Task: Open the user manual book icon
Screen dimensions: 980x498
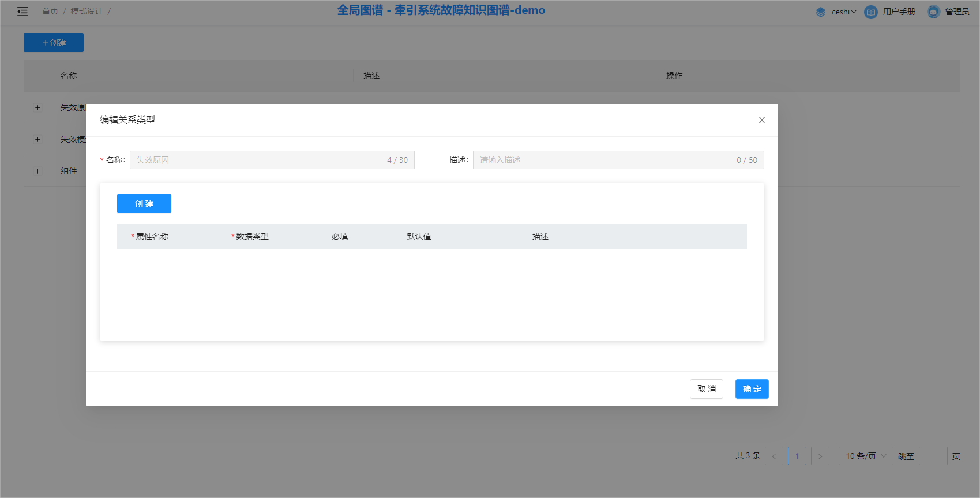Action: coord(870,12)
